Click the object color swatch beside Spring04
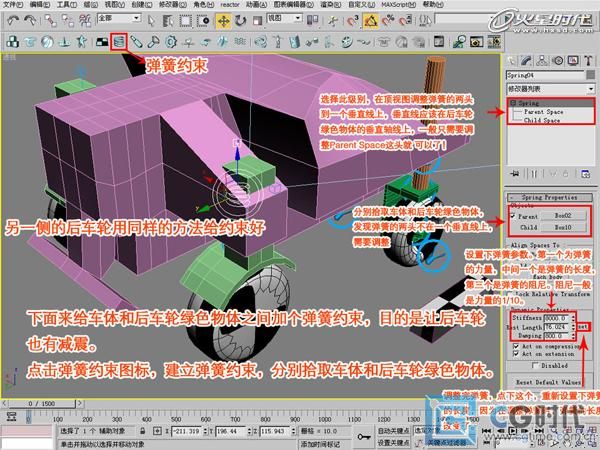Image resolution: width=600 pixels, height=450 pixels. pos(590,75)
